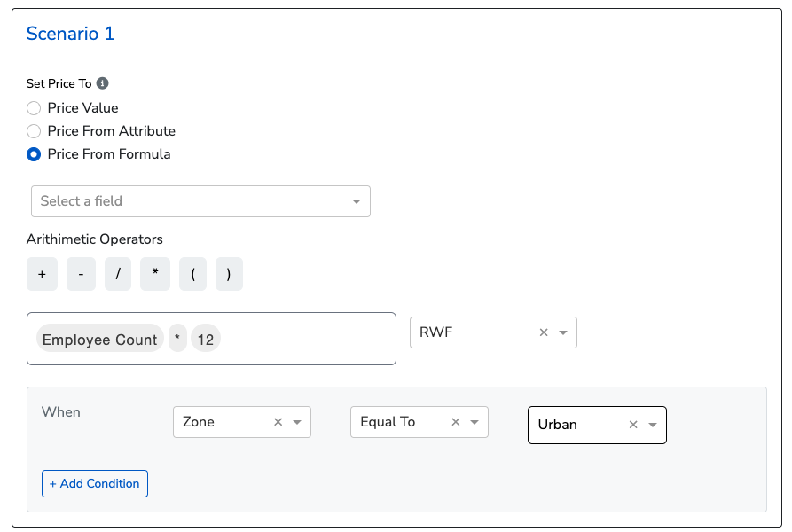Viewport: 792px width, 532px height.
Task: Insert the minus operator
Action: coord(81,275)
